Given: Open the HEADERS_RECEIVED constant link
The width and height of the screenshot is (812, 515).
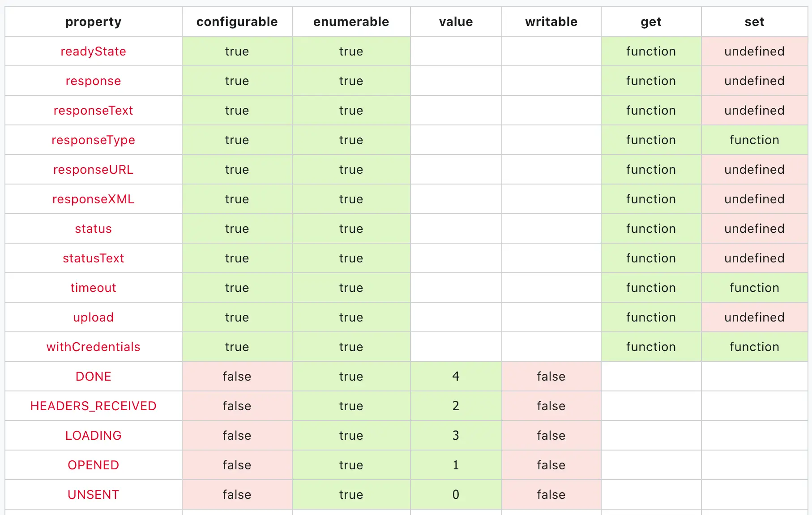Looking at the screenshot, I should click(x=93, y=406).
